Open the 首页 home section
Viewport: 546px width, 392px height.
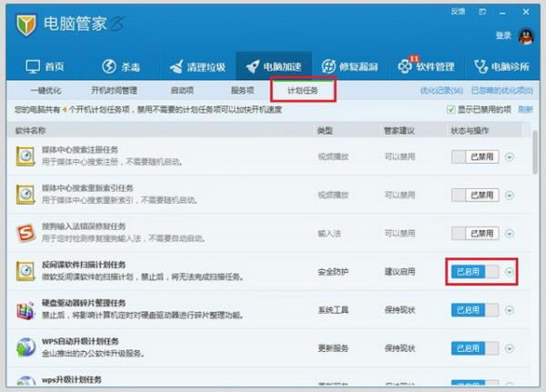[45, 66]
